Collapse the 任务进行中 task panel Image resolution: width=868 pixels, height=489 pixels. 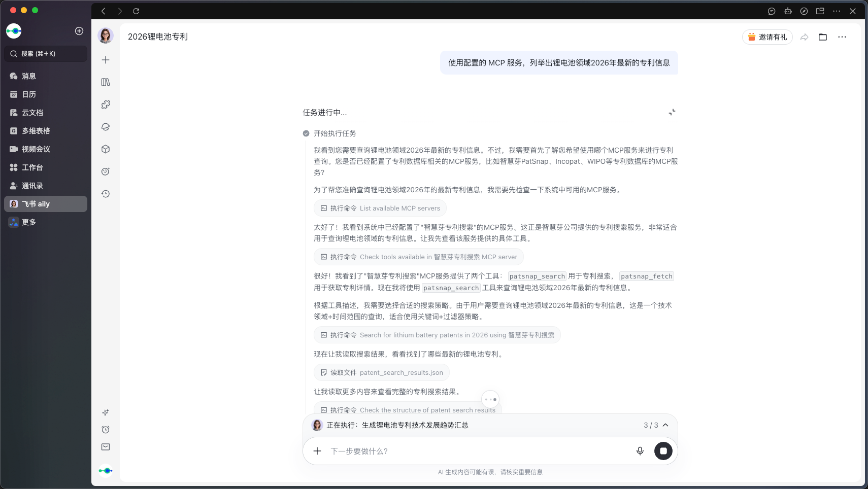point(672,112)
